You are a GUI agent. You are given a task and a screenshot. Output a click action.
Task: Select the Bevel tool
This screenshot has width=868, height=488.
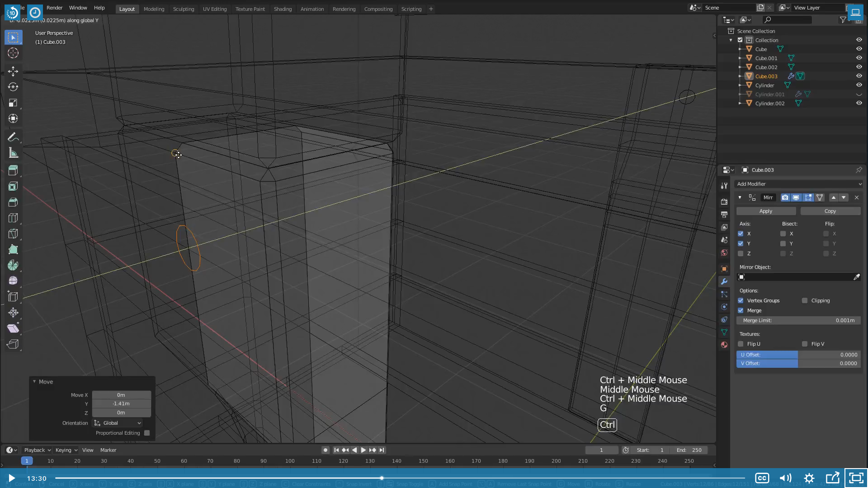[x=13, y=202]
